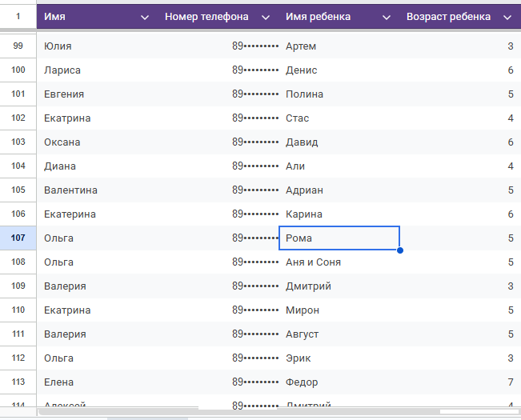Select row header 103
The height and width of the screenshot is (420, 521).
[x=18, y=142]
